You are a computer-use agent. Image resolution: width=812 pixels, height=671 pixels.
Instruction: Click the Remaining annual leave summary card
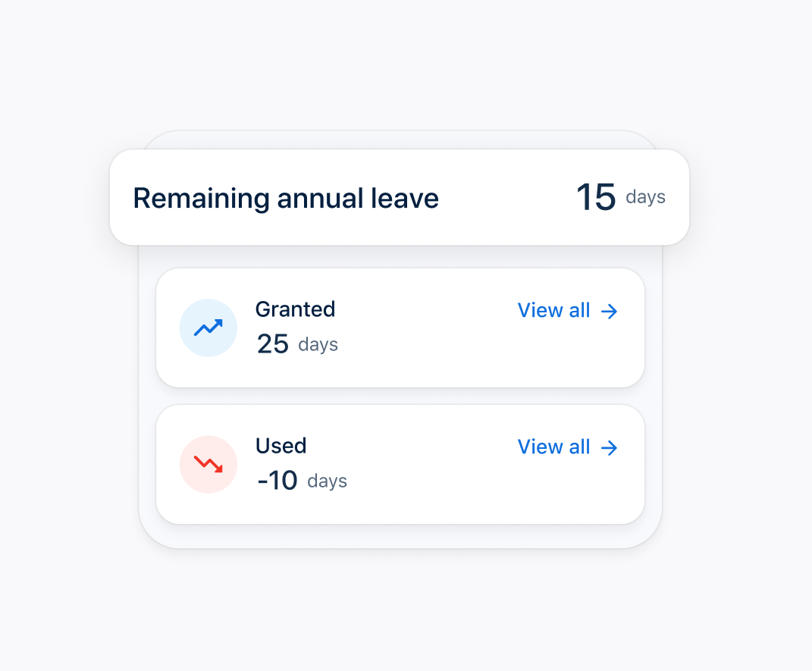click(x=400, y=197)
